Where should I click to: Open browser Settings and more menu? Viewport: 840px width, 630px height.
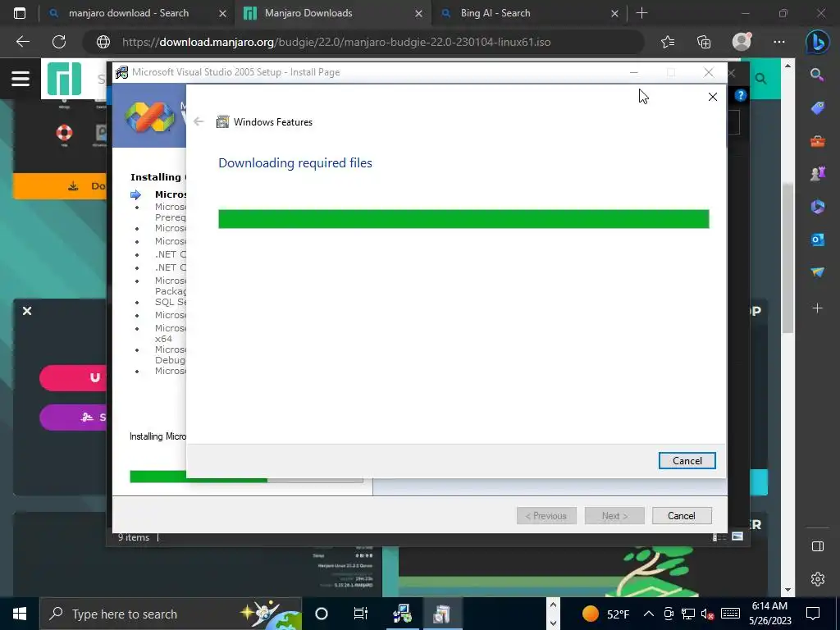[779, 42]
